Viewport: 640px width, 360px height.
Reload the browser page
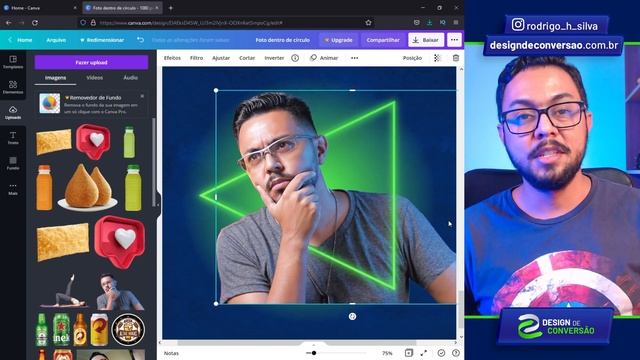tap(35, 23)
